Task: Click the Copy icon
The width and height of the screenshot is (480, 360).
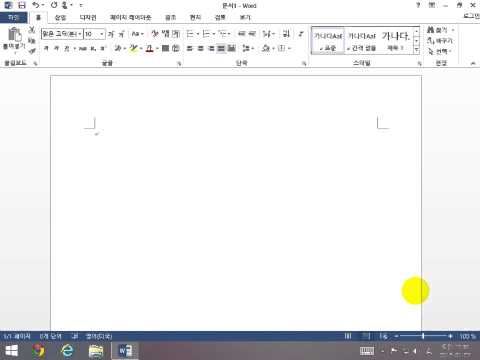Action: [x=32, y=41]
